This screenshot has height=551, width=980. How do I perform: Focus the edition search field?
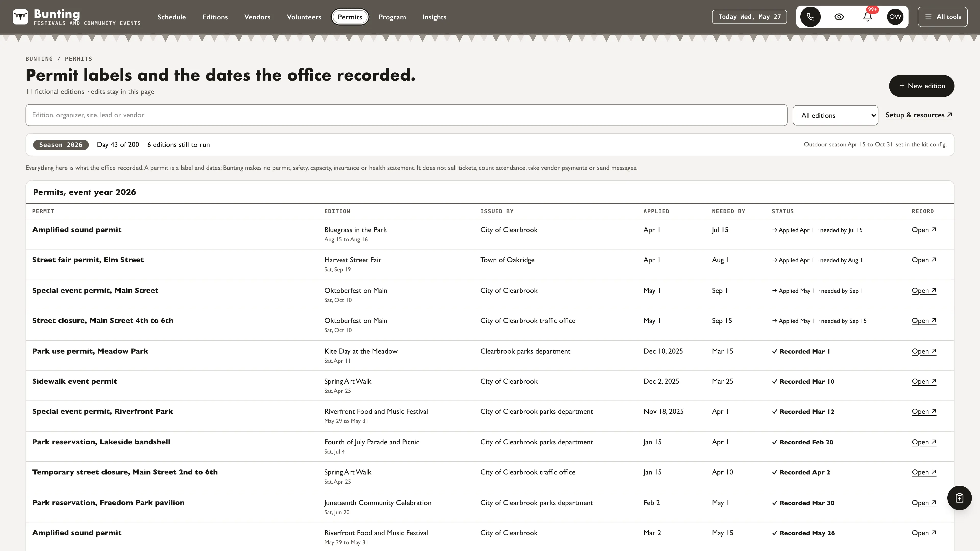click(x=406, y=115)
